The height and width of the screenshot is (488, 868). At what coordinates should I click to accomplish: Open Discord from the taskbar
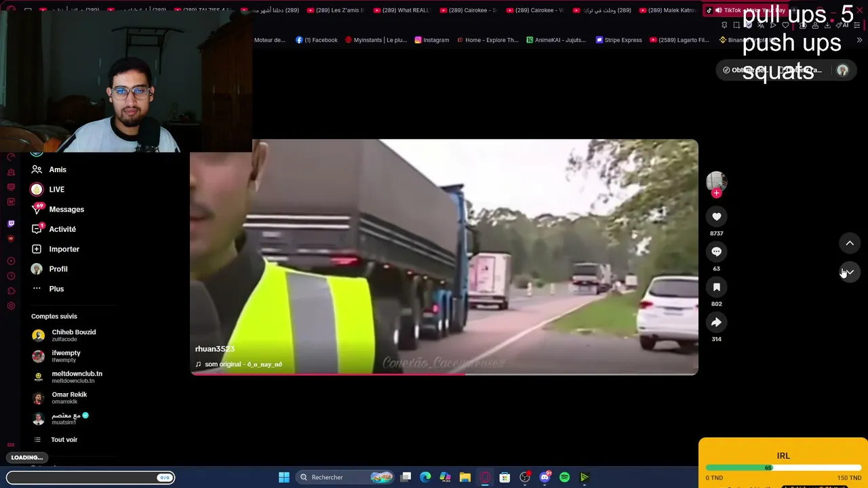(x=545, y=477)
